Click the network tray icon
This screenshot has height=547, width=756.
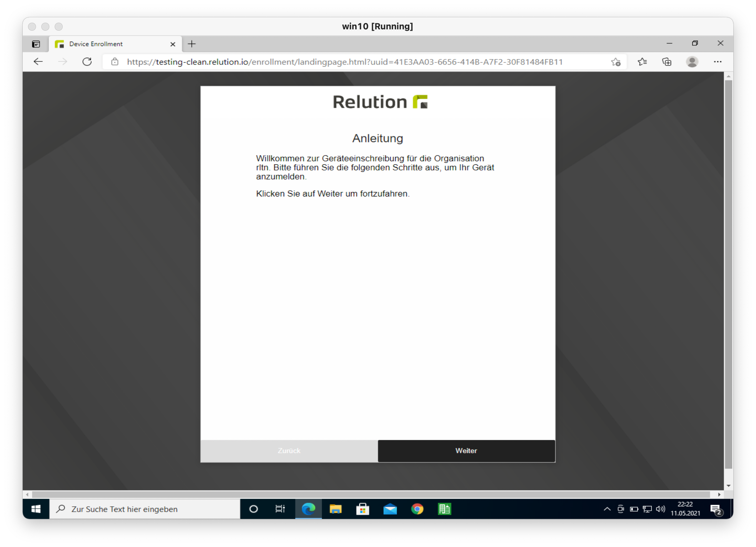click(647, 509)
